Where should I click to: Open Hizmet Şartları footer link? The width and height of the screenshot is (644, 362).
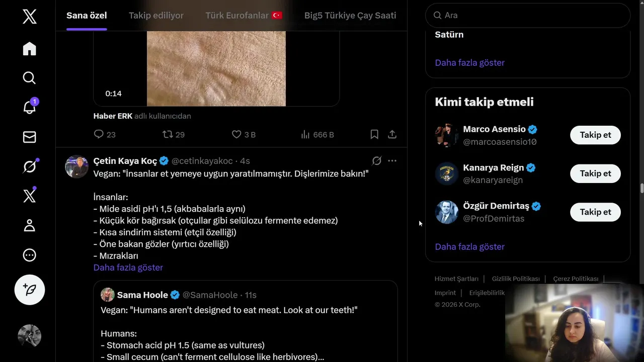(456, 279)
